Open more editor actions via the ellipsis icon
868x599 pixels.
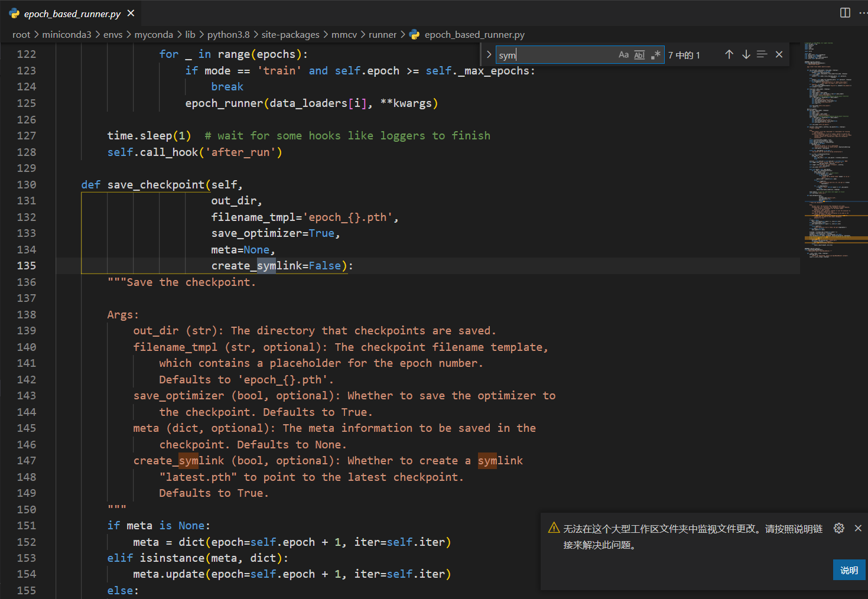pyautogui.click(x=863, y=13)
